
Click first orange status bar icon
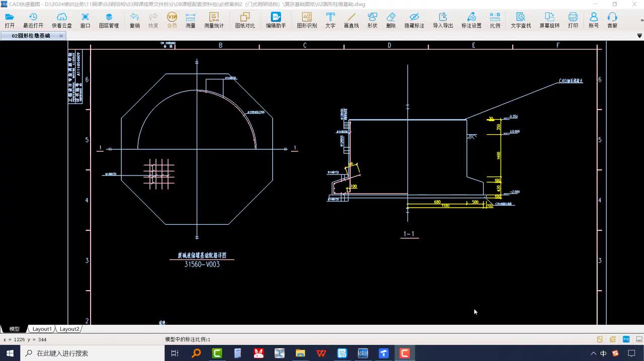point(600,339)
